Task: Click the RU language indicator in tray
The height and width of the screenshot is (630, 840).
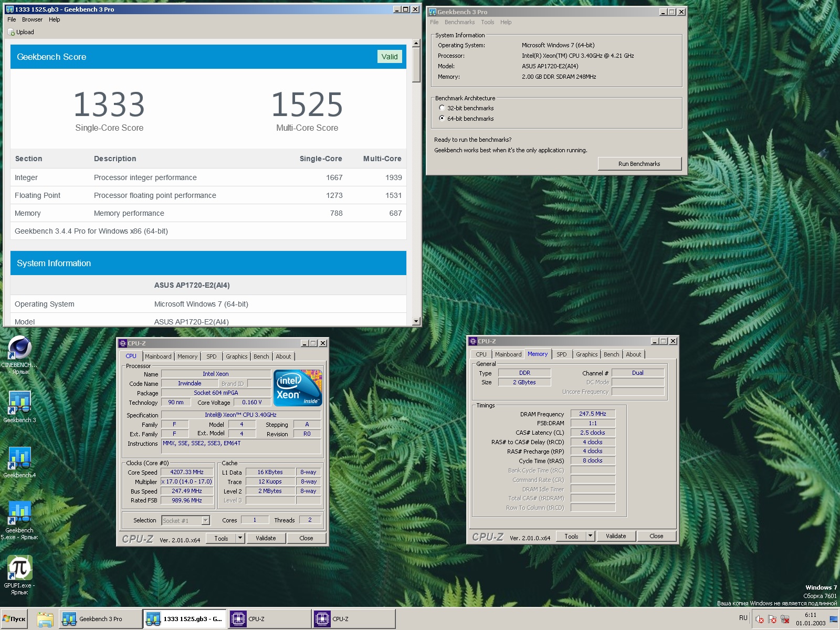Action: coord(743,618)
